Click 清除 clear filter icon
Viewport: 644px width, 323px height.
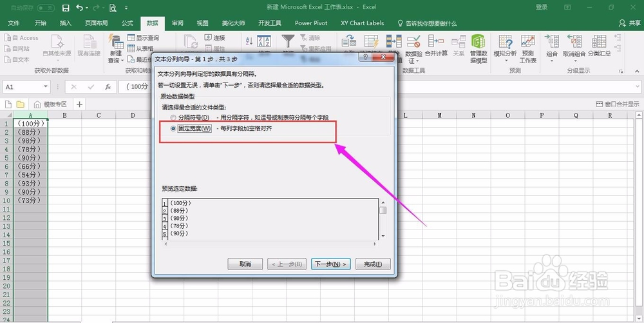(310, 38)
